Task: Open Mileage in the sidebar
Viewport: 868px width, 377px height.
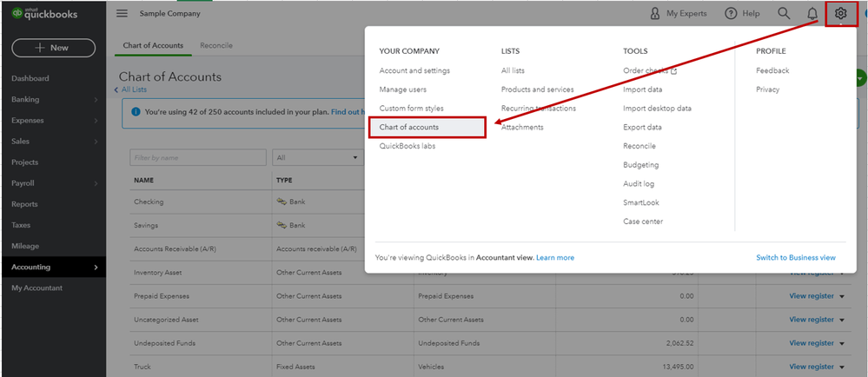Action: coord(25,247)
